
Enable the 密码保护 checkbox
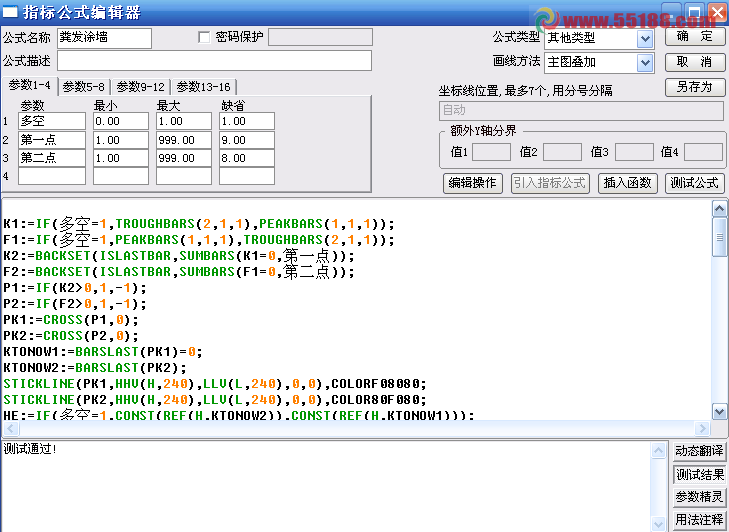point(204,37)
